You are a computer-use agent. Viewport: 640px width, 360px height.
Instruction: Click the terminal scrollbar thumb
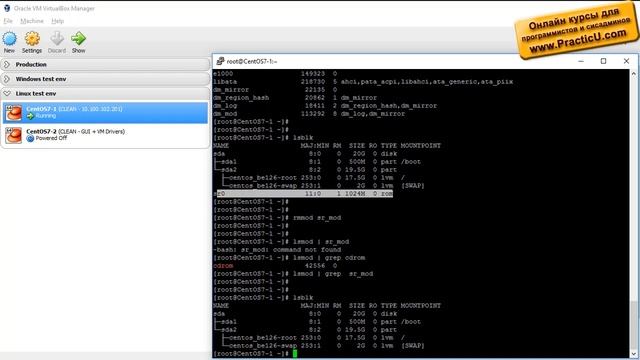633,325
